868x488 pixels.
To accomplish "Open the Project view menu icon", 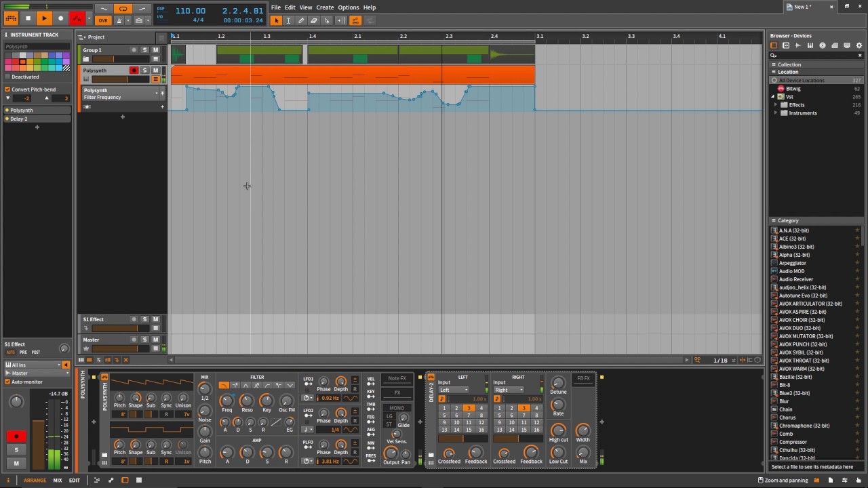I will (x=81, y=37).
